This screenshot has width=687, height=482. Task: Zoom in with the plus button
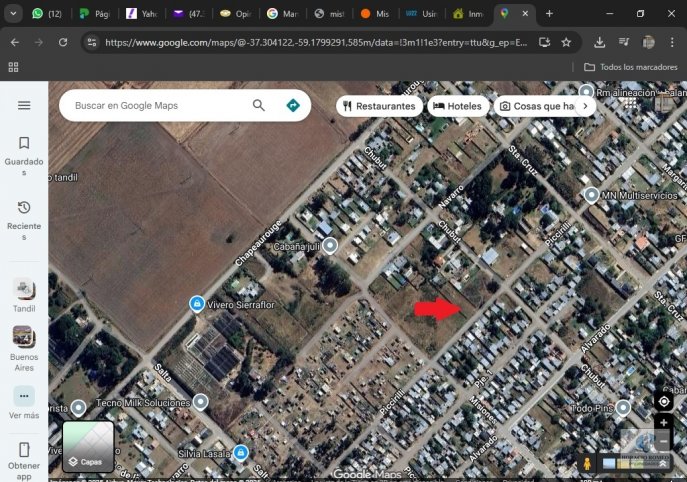tap(663, 423)
